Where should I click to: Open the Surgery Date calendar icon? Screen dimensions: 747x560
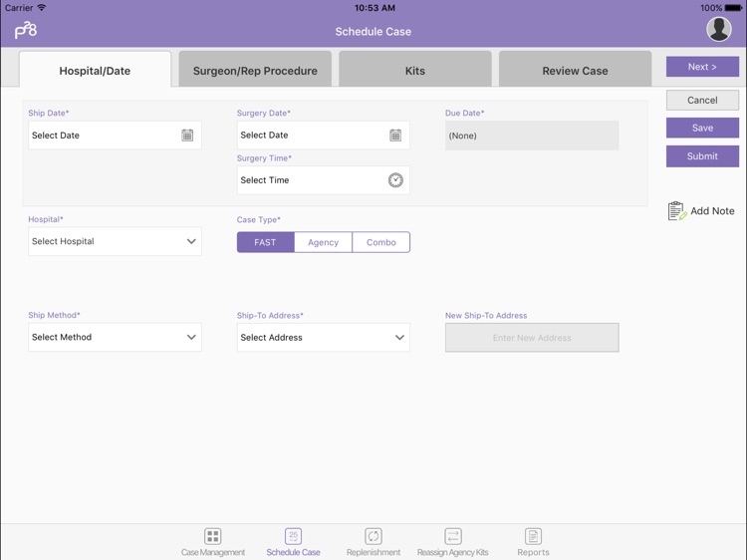click(395, 136)
